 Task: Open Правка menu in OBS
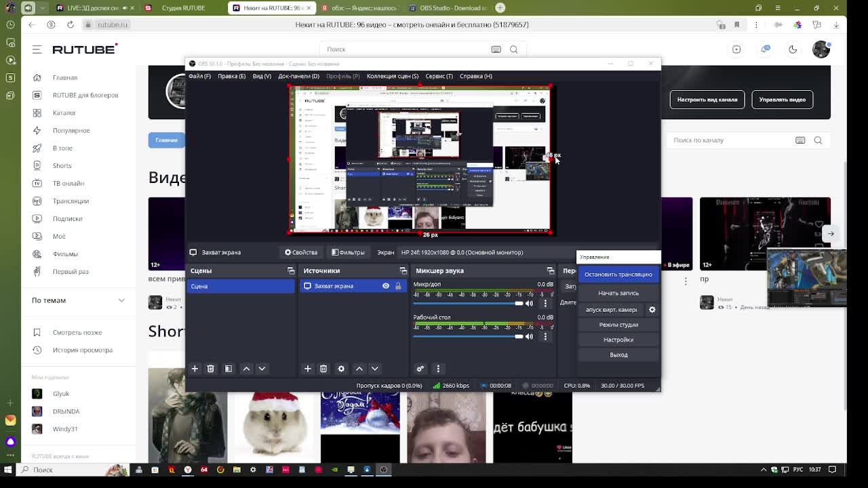tap(232, 76)
